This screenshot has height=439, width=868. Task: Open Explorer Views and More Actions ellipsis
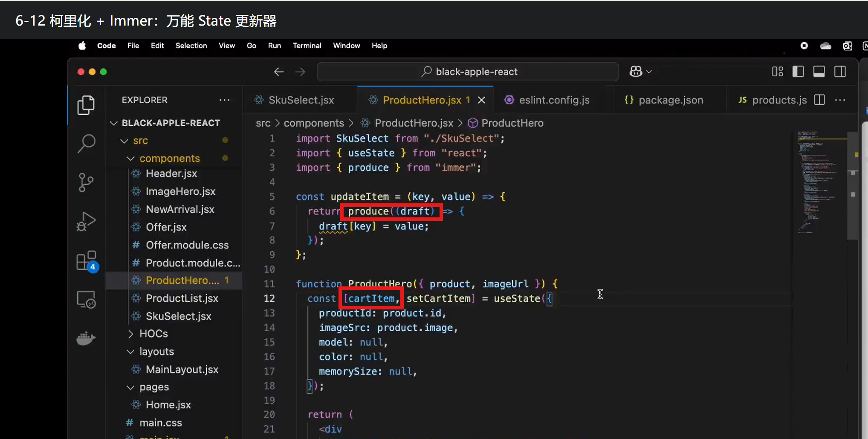click(224, 100)
